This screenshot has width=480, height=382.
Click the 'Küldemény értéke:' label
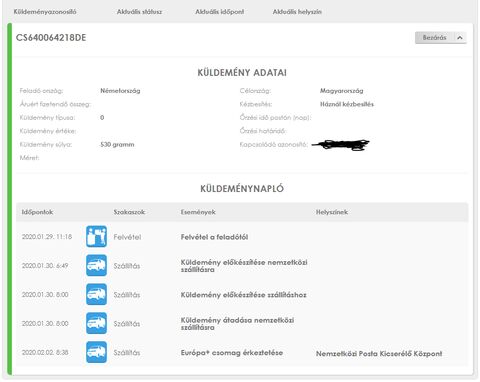click(x=48, y=131)
